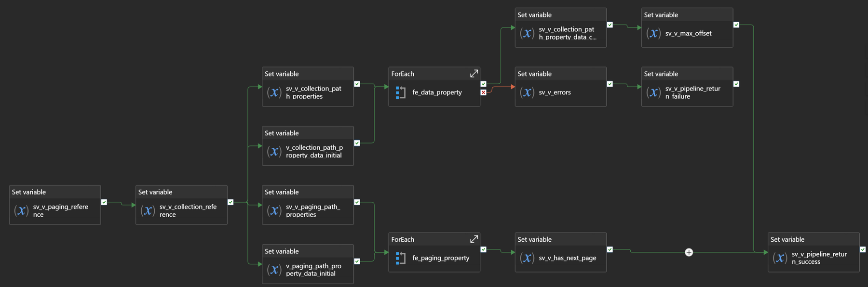Select the fe_paging_property activity name

coord(441,258)
